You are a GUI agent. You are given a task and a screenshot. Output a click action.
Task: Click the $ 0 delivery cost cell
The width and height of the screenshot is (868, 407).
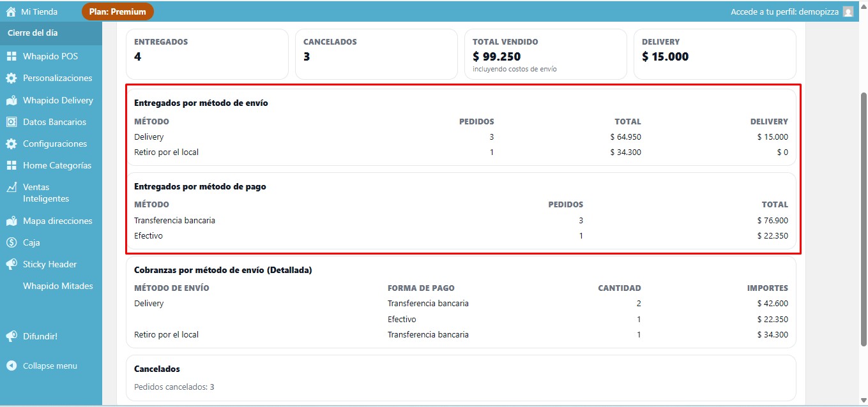782,152
